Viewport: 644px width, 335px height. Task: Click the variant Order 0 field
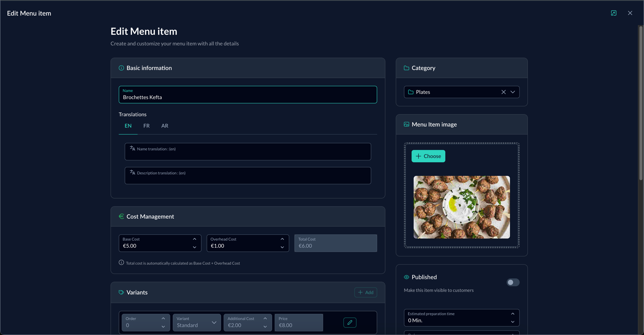146,323
